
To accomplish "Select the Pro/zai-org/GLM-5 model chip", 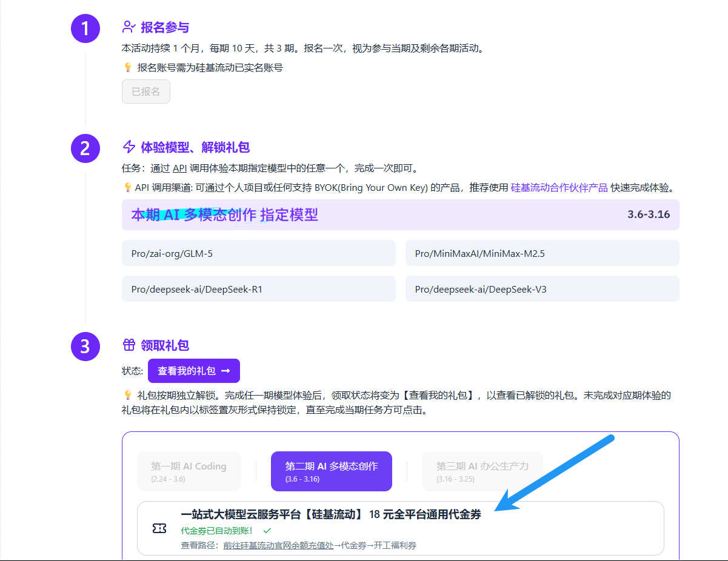I will point(259,253).
